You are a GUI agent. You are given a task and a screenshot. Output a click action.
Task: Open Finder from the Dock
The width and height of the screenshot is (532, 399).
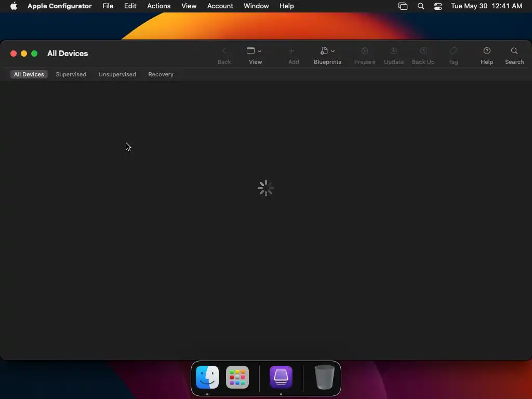207,377
